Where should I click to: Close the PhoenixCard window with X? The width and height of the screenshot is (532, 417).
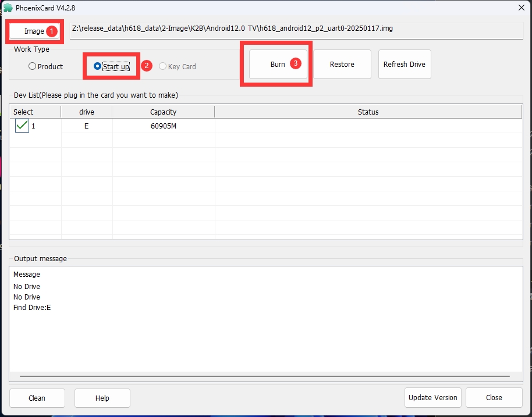520,7
